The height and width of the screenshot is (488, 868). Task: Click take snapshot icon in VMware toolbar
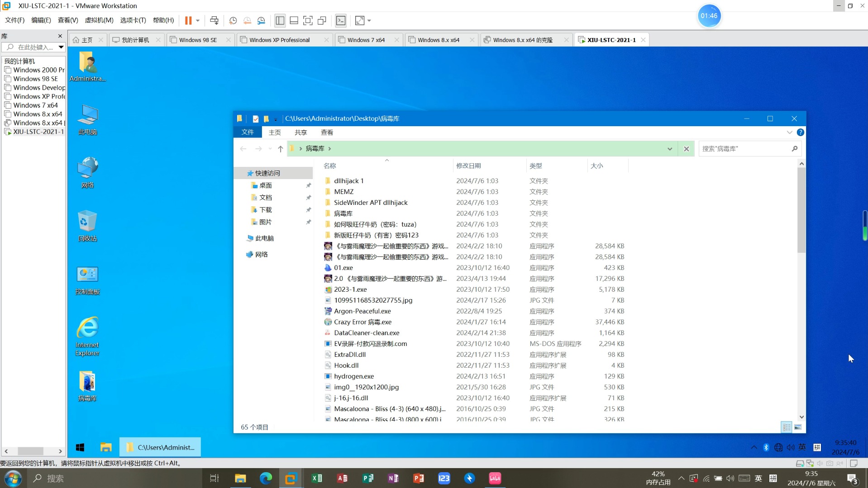[233, 20]
